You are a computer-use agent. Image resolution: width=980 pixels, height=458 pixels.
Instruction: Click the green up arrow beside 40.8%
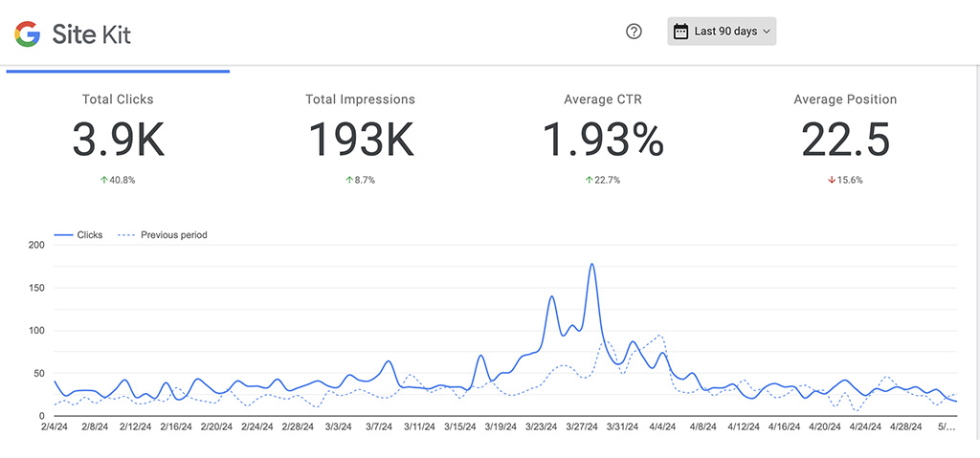coord(105,180)
